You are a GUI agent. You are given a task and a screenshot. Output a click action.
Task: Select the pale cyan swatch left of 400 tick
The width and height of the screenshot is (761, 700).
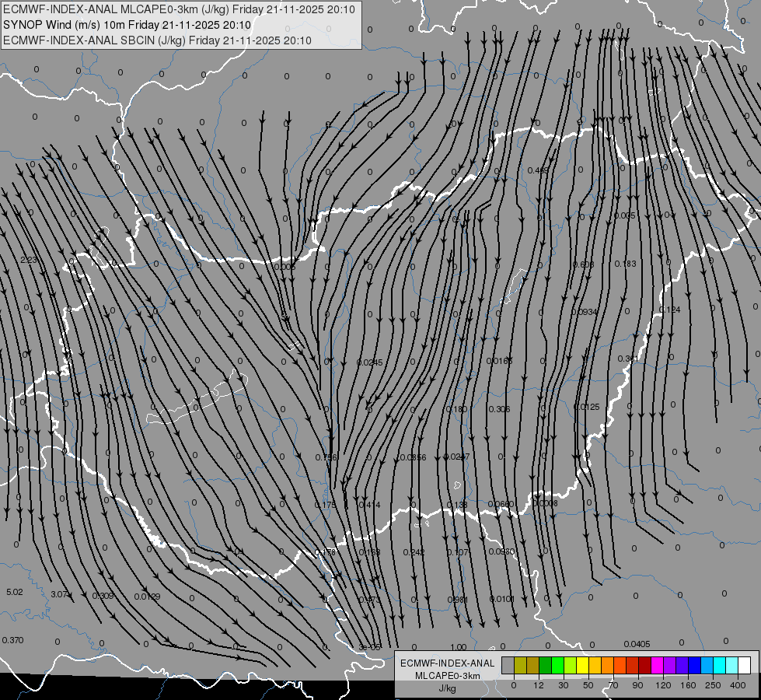[732, 666]
